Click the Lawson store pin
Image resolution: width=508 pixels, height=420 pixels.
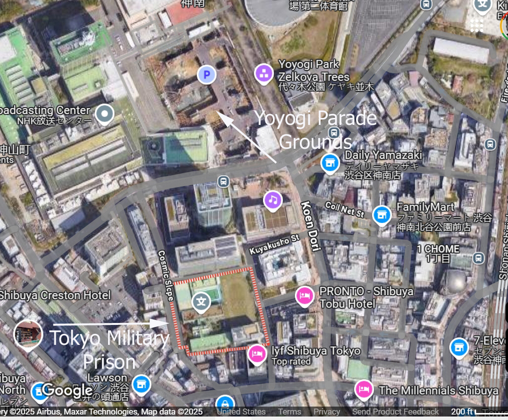click(141, 385)
